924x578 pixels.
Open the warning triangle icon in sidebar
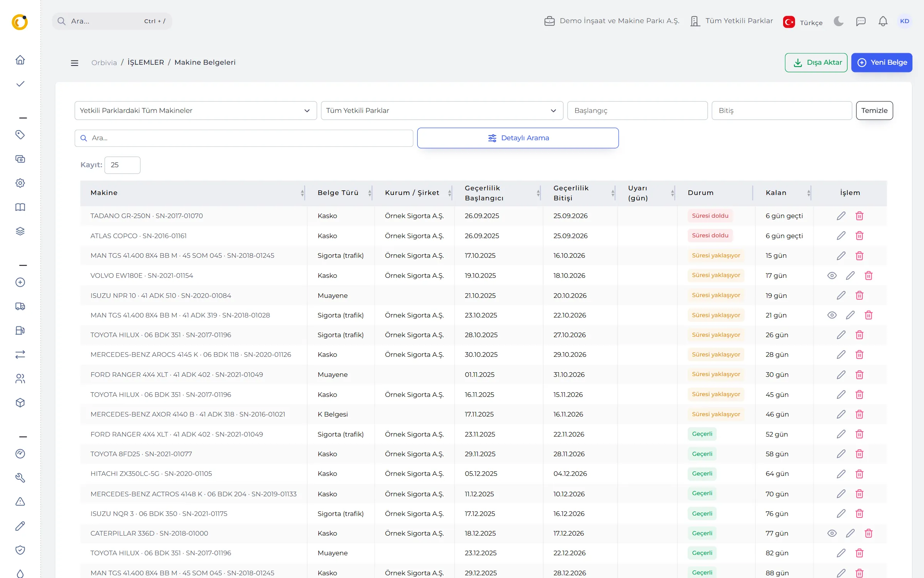click(x=20, y=501)
